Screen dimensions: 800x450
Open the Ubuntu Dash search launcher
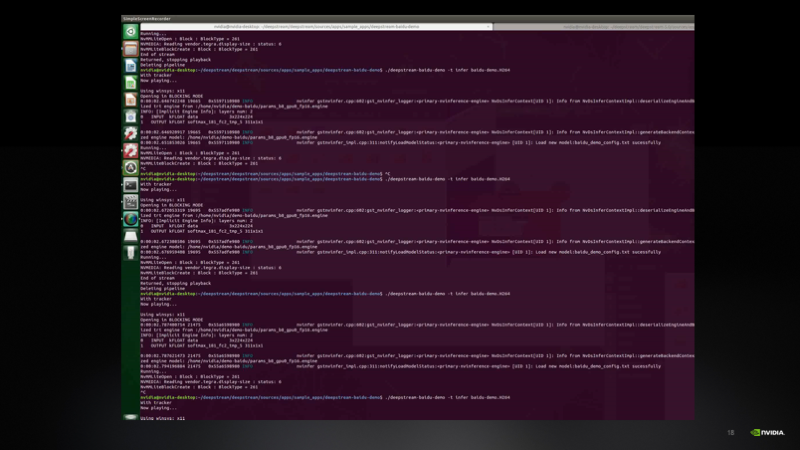(x=131, y=32)
